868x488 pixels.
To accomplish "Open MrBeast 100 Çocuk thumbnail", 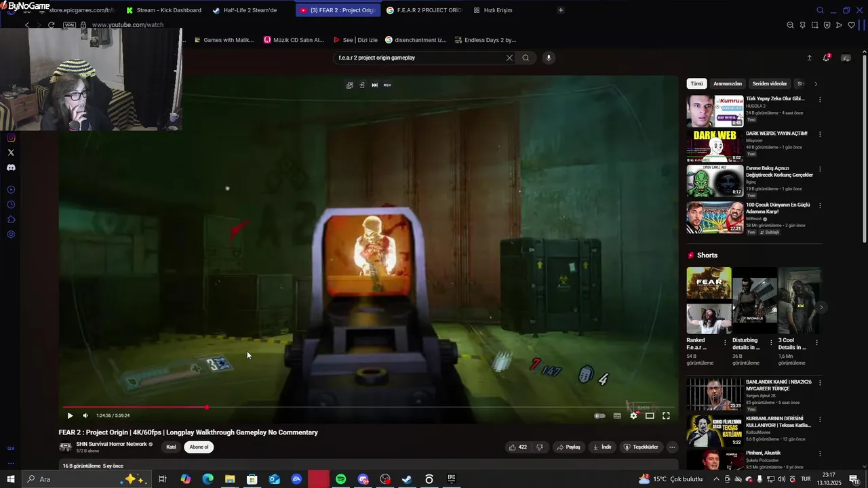I will click(x=715, y=218).
